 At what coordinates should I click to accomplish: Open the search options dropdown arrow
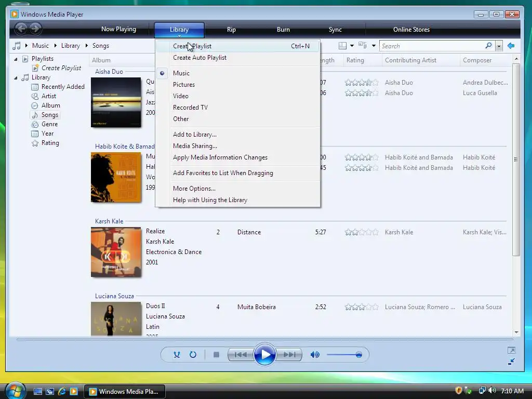pos(499,46)
